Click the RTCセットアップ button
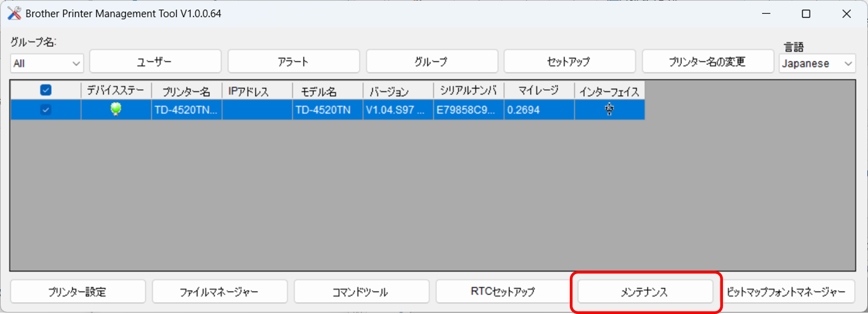 [503, 291]
